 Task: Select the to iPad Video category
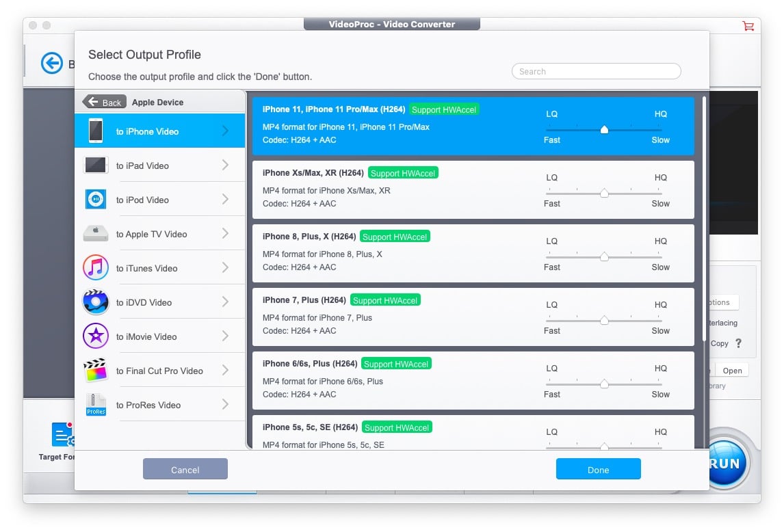159,165
